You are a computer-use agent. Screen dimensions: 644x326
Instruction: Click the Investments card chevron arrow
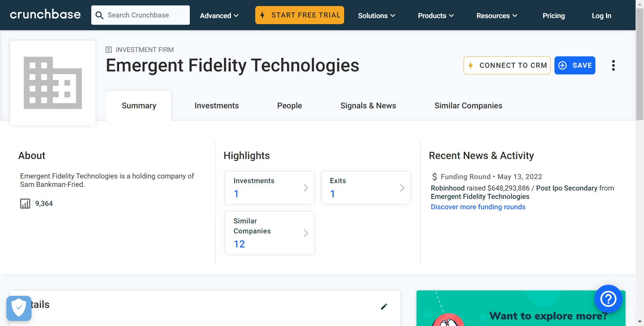coord(306,188)
